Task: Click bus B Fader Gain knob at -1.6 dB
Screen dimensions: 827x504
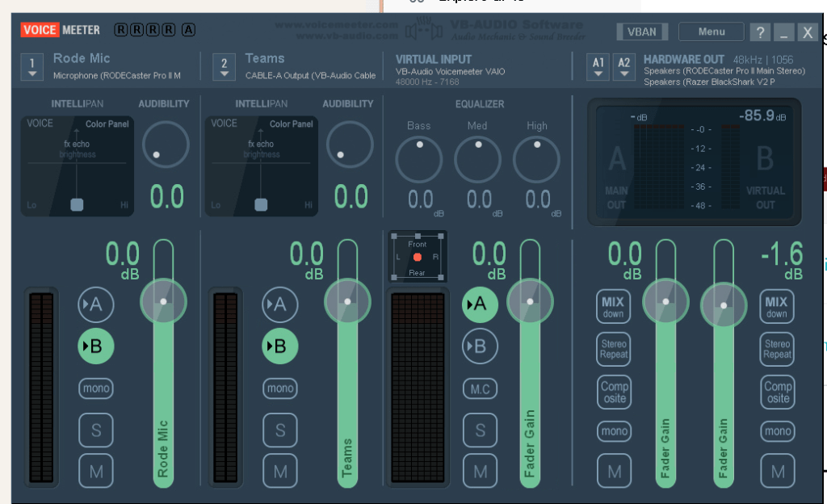Action: coord(724,306)
